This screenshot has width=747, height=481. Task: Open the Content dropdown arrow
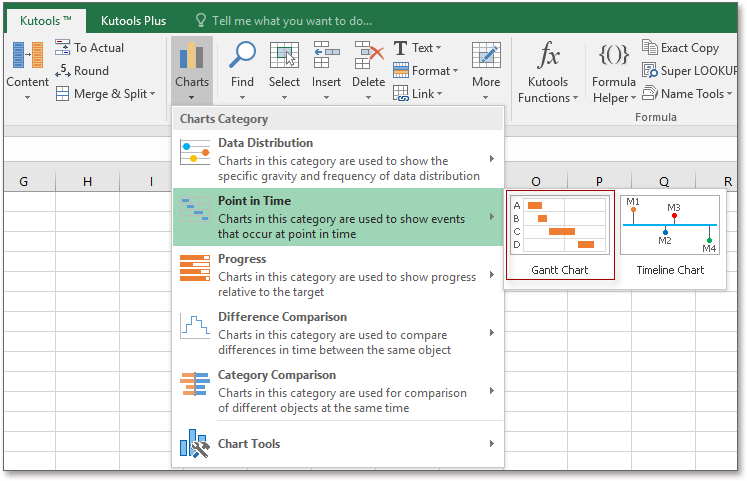28,97
